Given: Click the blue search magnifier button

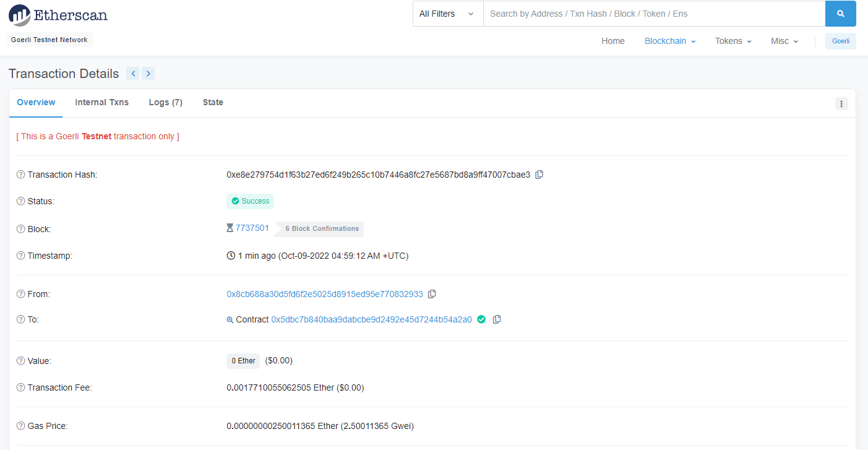Looking at the screenshot, I should pyautogui.click(x=841, y=14).
